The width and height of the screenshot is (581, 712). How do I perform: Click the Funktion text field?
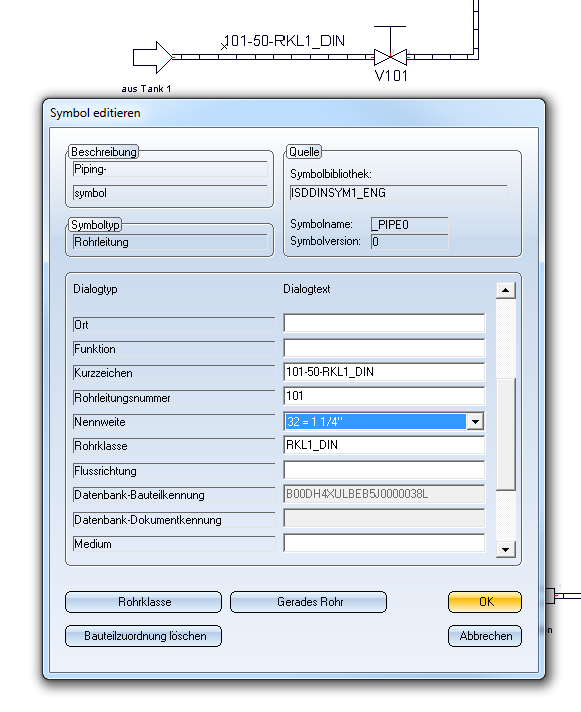pos(384,348)
